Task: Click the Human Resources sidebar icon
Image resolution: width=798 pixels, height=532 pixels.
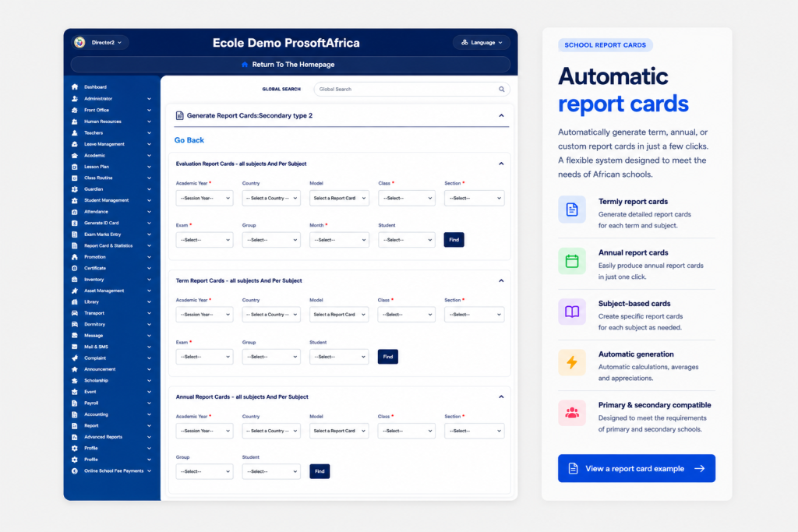Action: 75,122
